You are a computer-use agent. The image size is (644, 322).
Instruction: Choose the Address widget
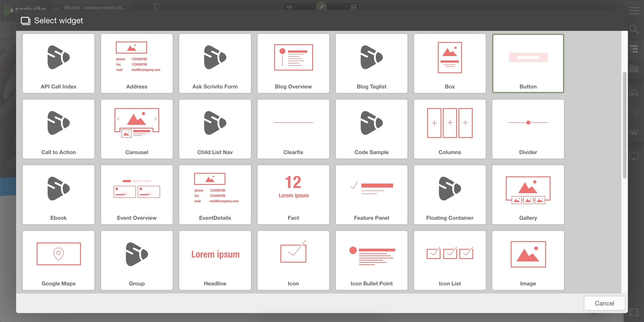[137, 63]
